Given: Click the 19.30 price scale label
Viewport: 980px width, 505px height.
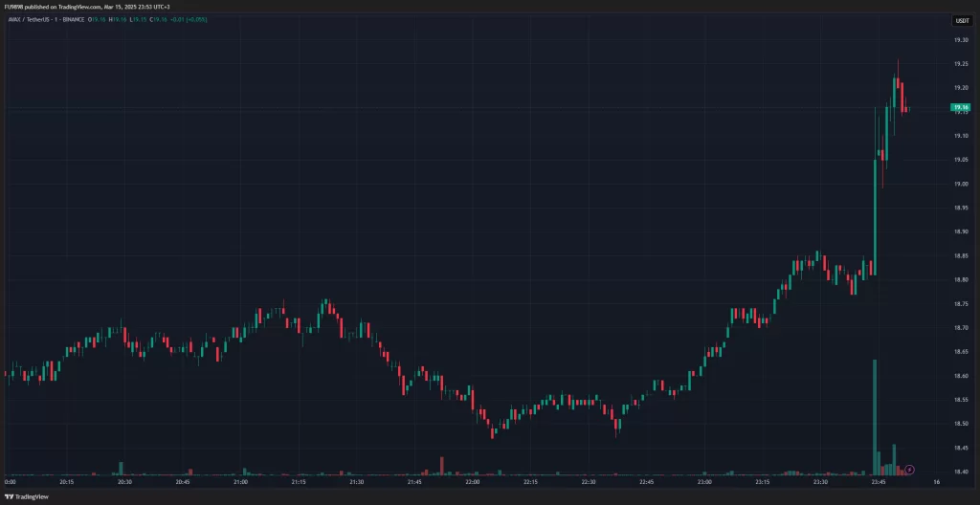Looking at the screenshot, I should coord(959,40).
